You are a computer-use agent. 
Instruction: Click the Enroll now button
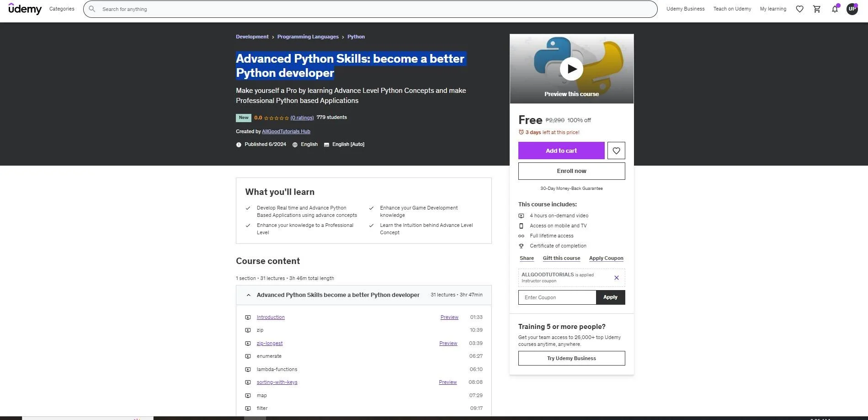(571, 171)
